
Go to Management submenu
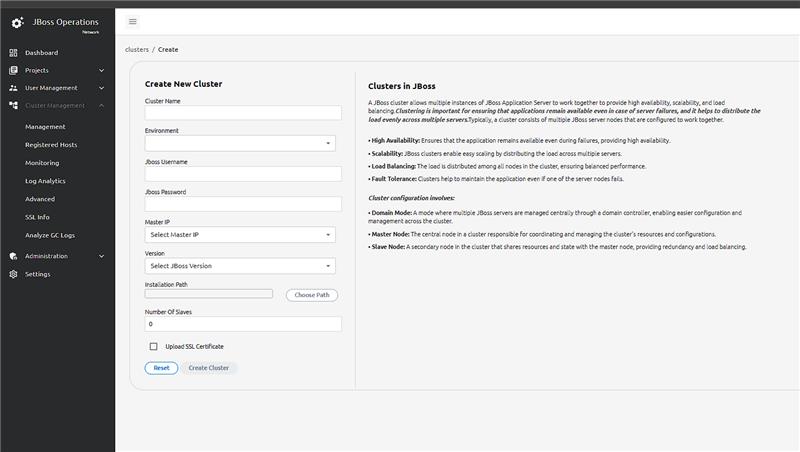pyautogui.click(x=45, y=127)
